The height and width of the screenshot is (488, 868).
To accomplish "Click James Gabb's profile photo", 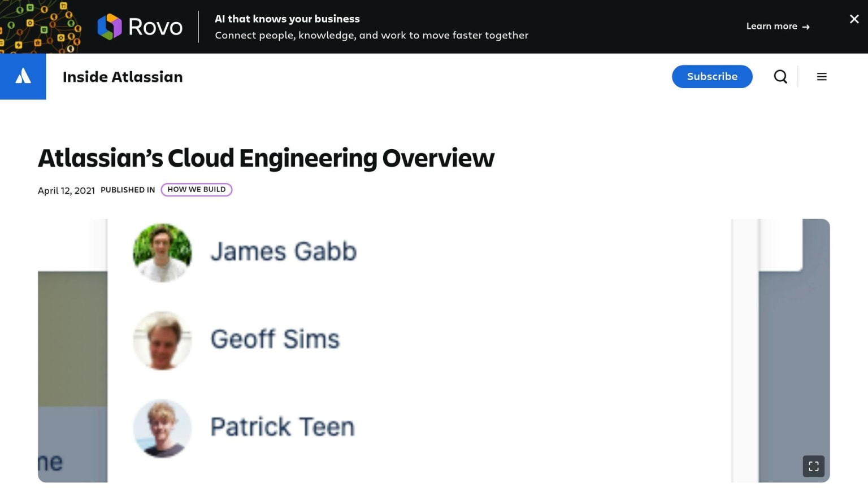I will click(x=162, y=252).
